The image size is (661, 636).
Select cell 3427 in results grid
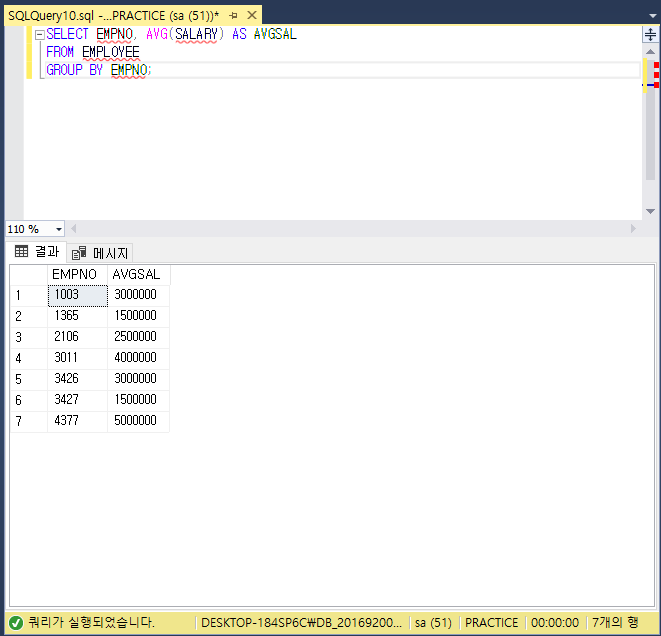point(78,401)
